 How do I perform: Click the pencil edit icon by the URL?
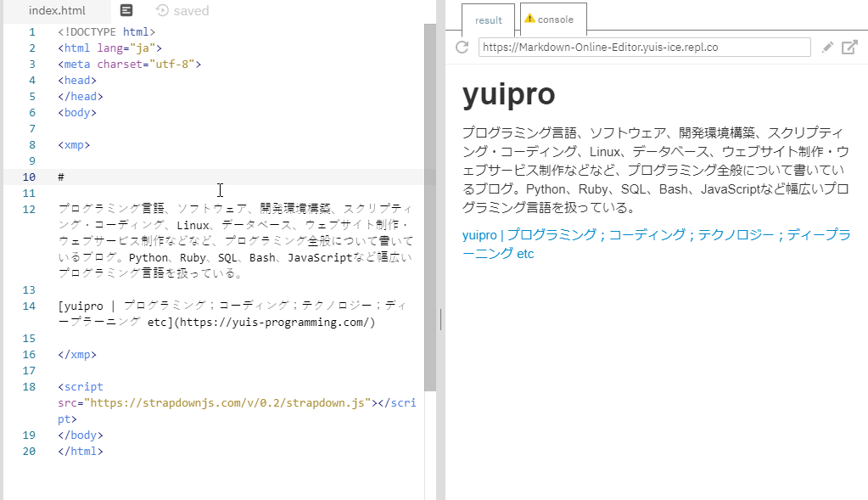(828, 48)
